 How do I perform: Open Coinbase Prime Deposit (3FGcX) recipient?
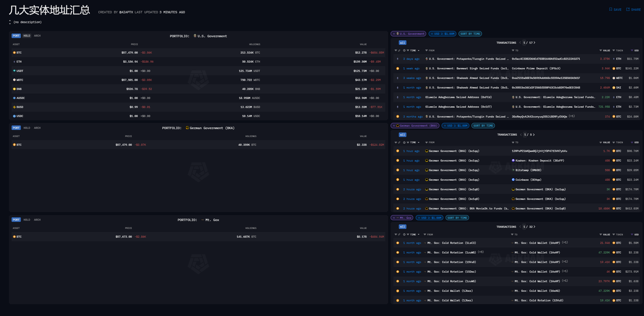[x=535, y=68]
